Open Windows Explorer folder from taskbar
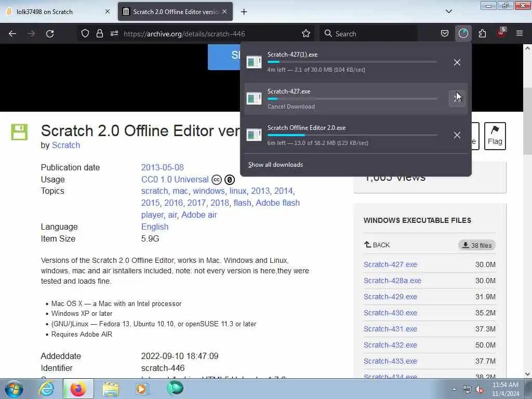Image resolution: width=532 pixels, height=399 pixels. [111, 389]
